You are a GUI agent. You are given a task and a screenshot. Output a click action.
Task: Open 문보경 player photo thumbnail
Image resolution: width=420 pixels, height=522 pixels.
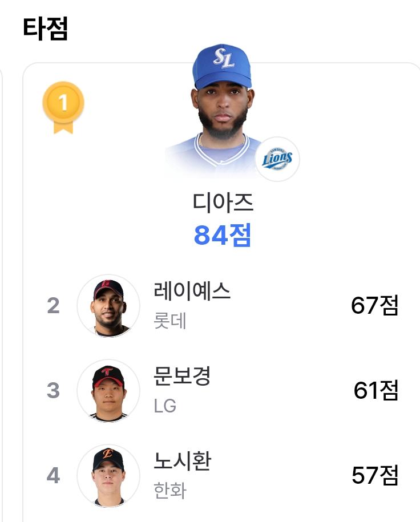(108, 390)
